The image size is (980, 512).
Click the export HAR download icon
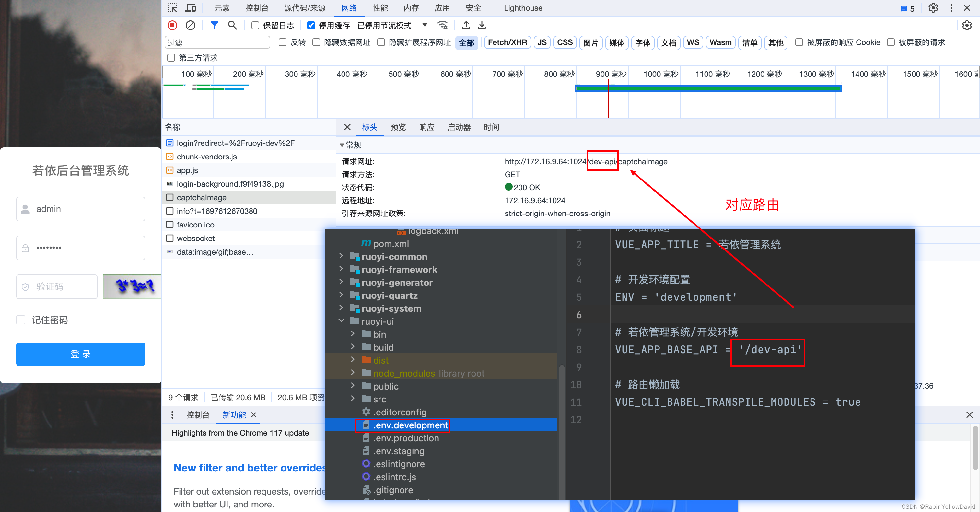(x=482, y=25)
